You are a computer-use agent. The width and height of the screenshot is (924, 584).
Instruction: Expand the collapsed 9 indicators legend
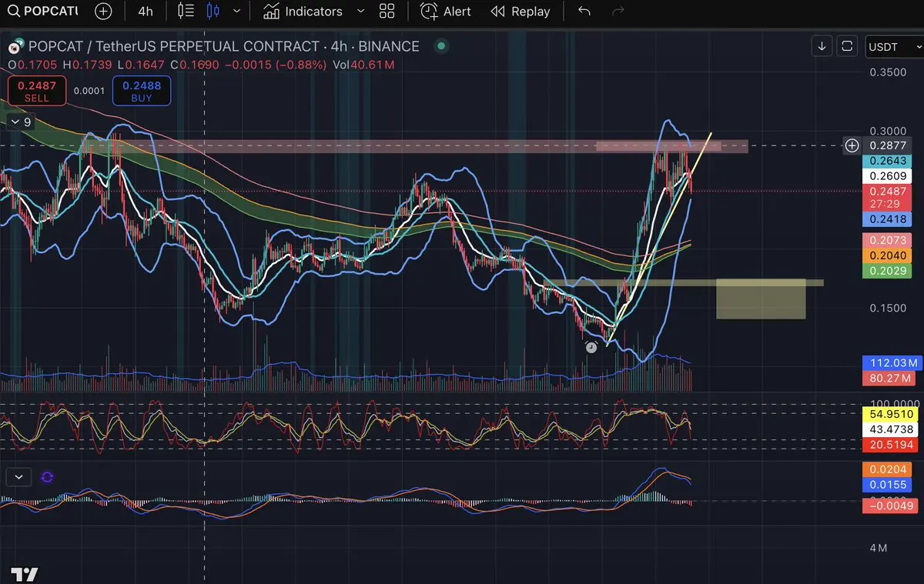[x=21, y=122]
